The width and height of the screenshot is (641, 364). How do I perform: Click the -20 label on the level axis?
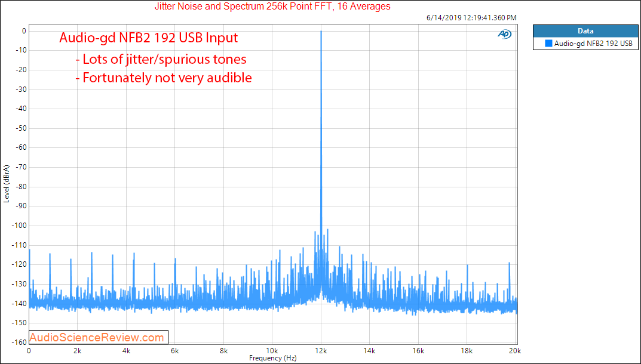(20, 70)
